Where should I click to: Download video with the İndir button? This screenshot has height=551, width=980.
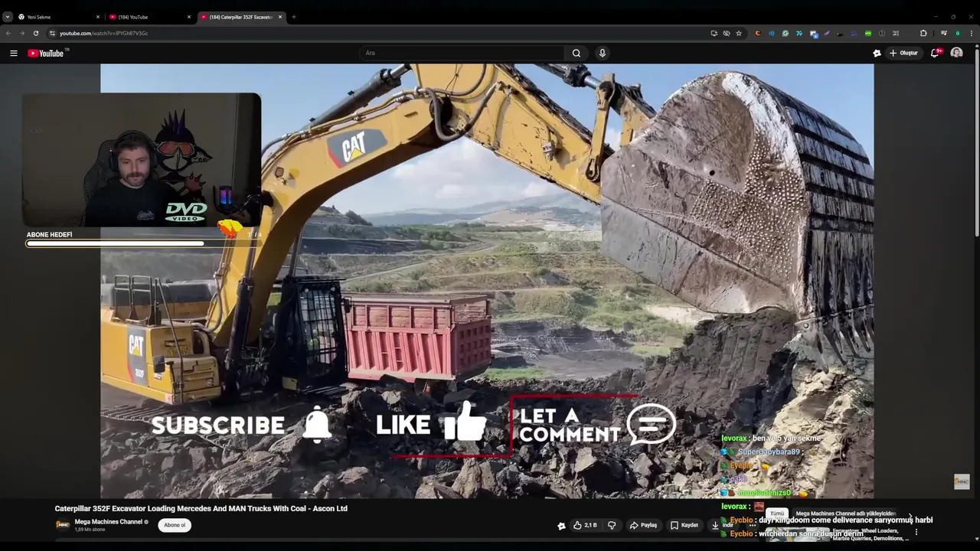click(x=723, y=525)
